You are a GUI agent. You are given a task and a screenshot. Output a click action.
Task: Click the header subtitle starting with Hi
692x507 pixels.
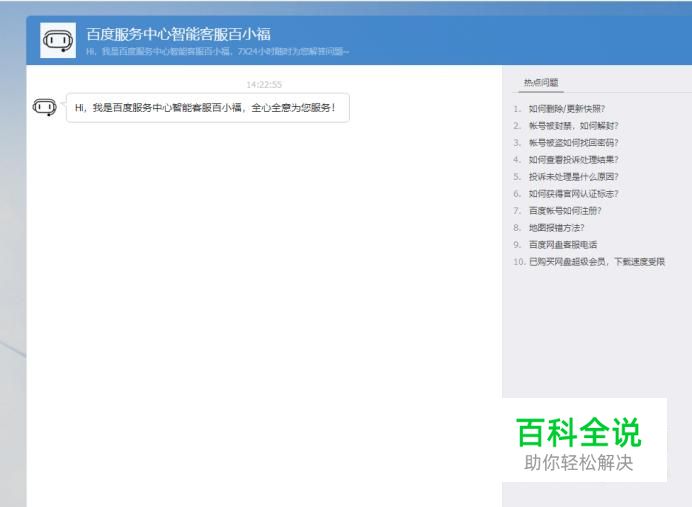coord(217,52)
